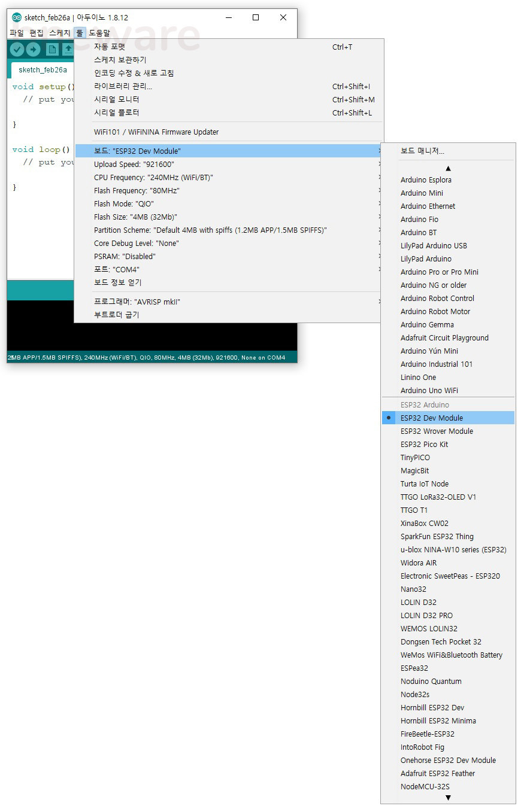Select Arduino Mini board
The width and height of the screenshot is (524, 812).
click(448, 193)
